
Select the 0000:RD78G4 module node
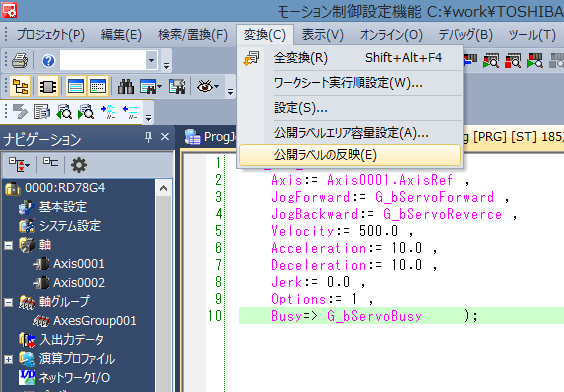click(x=65, y=188)
